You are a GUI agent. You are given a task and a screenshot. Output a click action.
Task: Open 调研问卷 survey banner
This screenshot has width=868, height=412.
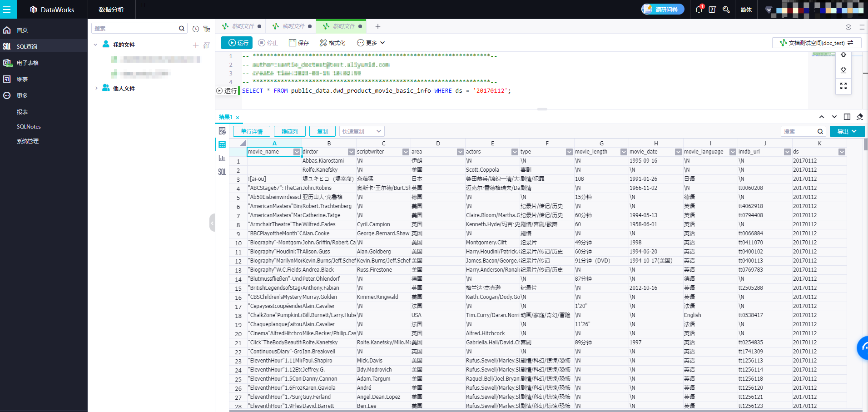pyautogui.click(x=663, y=10)
